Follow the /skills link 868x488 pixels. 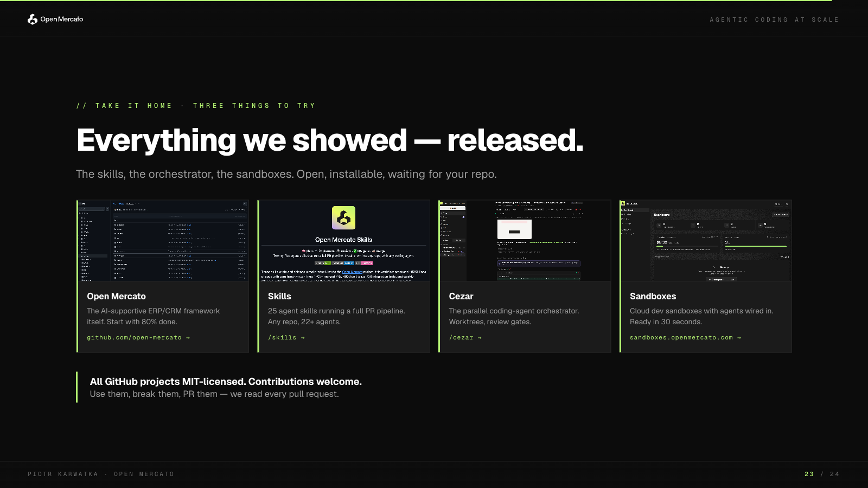point(286,337)
